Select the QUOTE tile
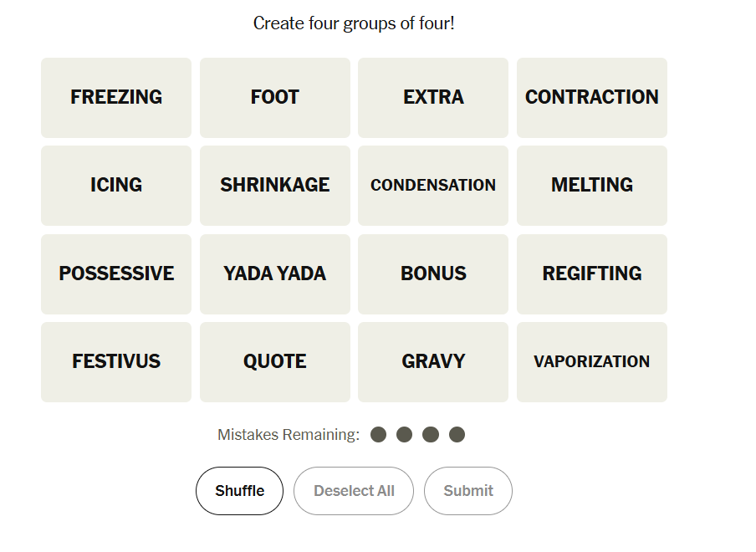 coord(274,362)
